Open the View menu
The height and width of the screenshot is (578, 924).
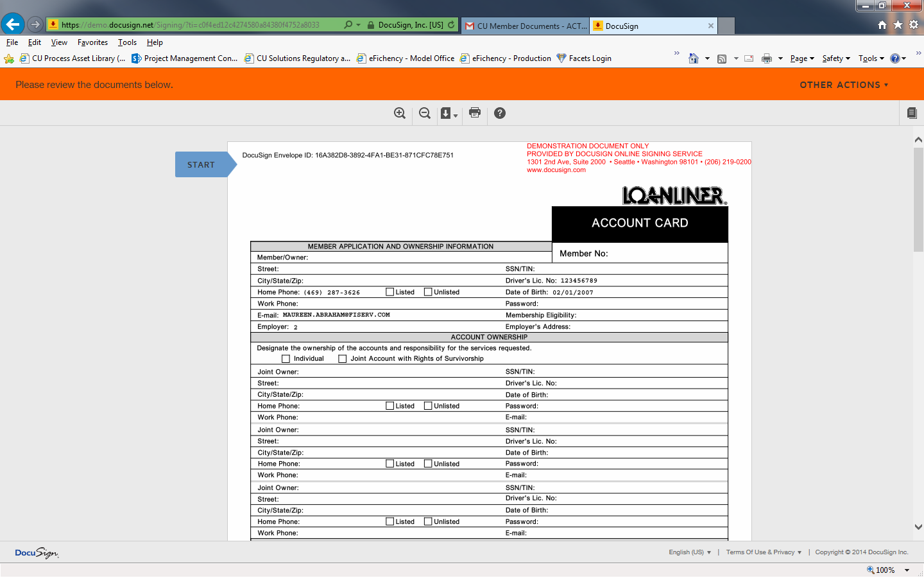59,42
